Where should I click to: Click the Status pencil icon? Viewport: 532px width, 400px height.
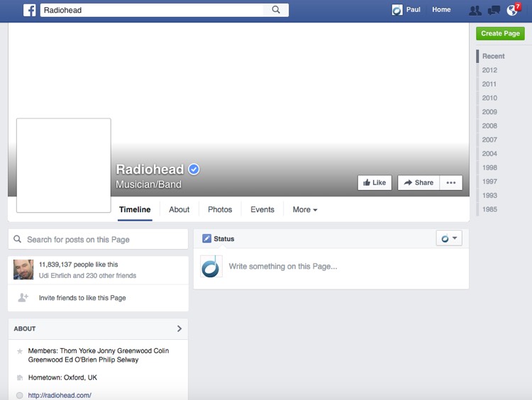206,238
